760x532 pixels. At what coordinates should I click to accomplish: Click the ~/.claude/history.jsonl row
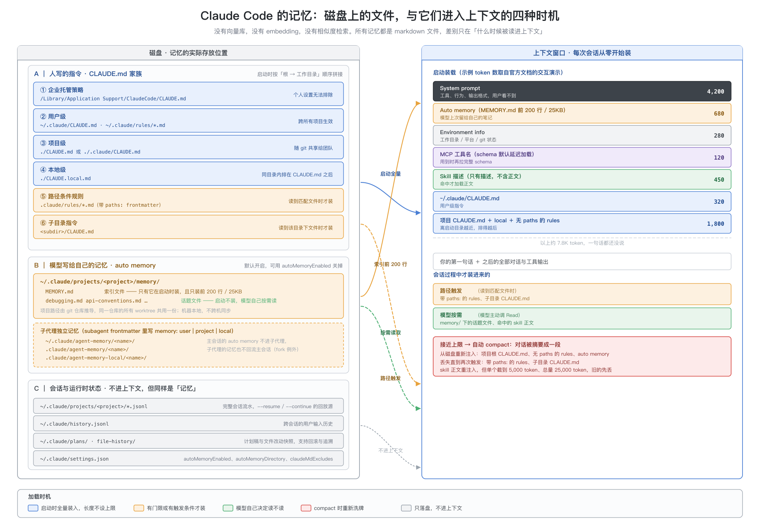pyautogui.click(x=188, y=423)
